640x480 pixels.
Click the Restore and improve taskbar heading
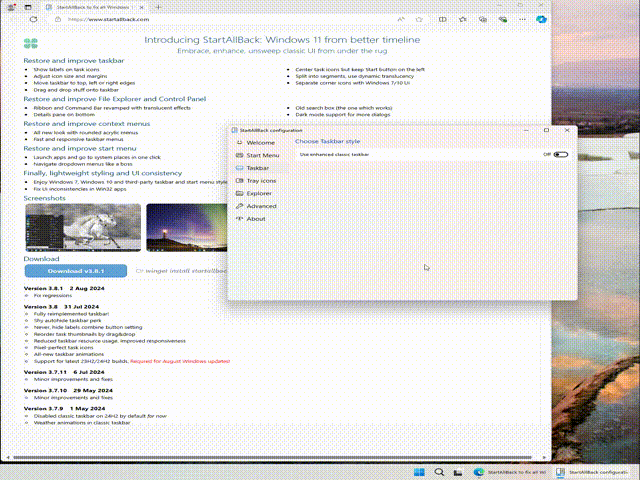(x=73, y=60)
